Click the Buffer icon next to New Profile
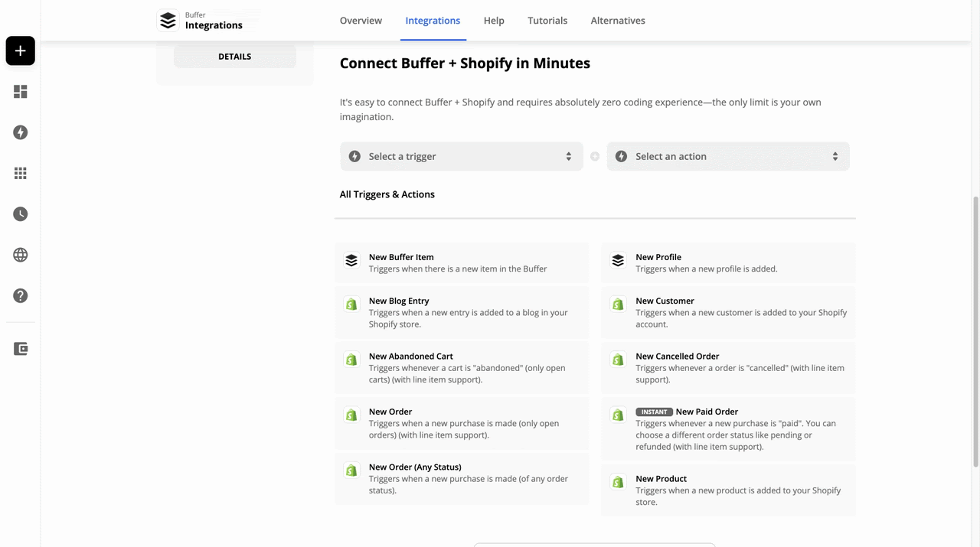 618,260
